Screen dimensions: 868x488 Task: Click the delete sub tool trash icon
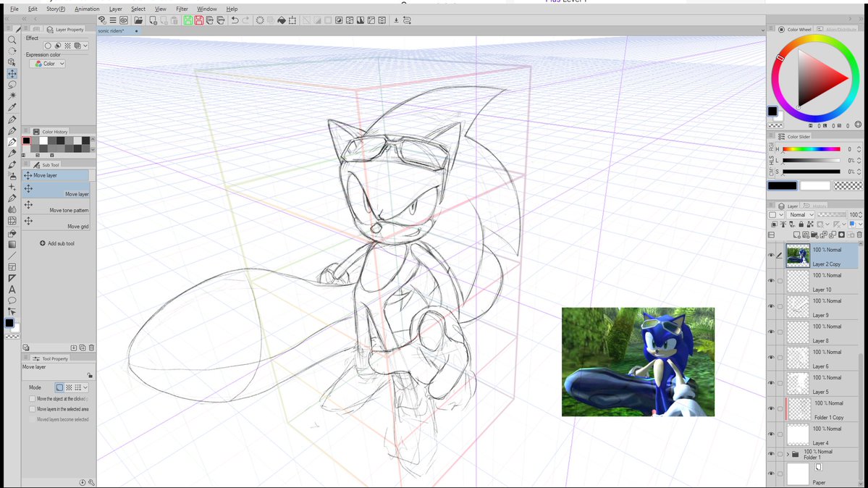tap(91, 348)
